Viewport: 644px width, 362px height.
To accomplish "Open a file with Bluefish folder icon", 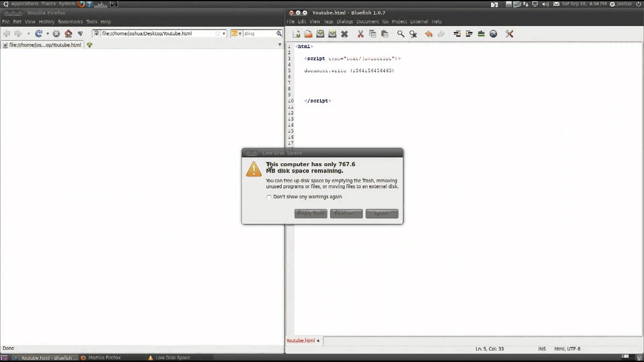I will (x=308, y=34).
